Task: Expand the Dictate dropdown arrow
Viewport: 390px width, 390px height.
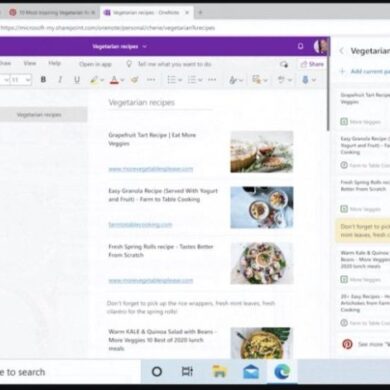Action: pos(314,80)
